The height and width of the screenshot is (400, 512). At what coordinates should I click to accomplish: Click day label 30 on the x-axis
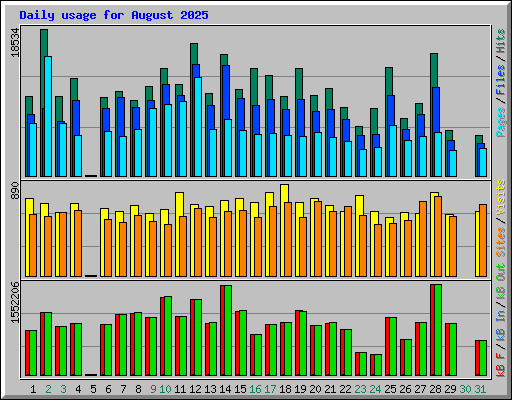coord(465,389)
